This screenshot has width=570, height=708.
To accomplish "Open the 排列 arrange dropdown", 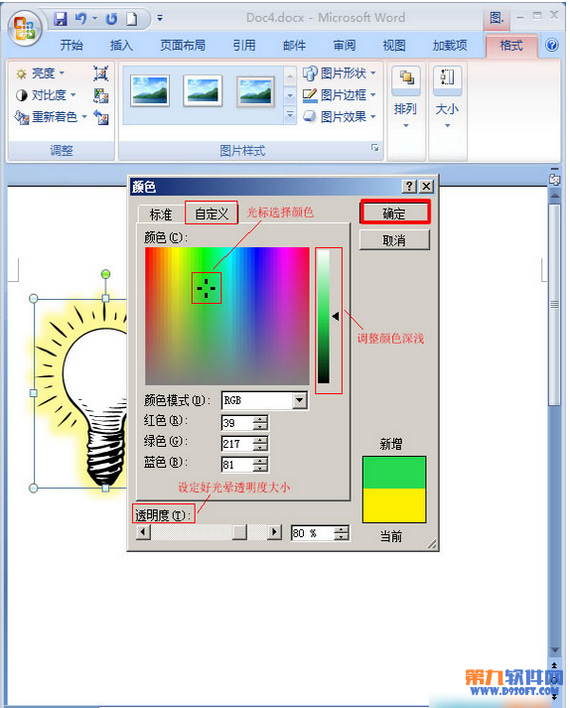I will (x=406, y=97).
